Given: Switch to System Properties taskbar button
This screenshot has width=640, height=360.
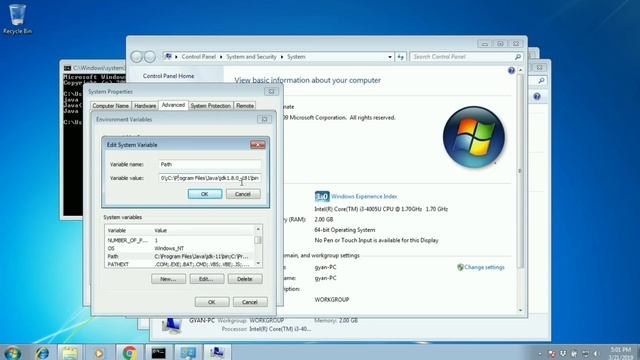Looking at the screenshot, I should (217, 353).
